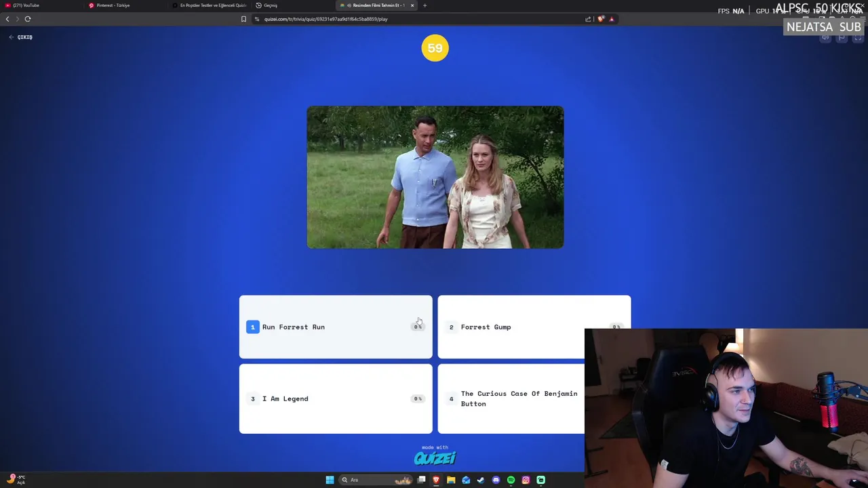Bookmark this page
The height and width of the screenshot is (488, 868).
point(243,19)
